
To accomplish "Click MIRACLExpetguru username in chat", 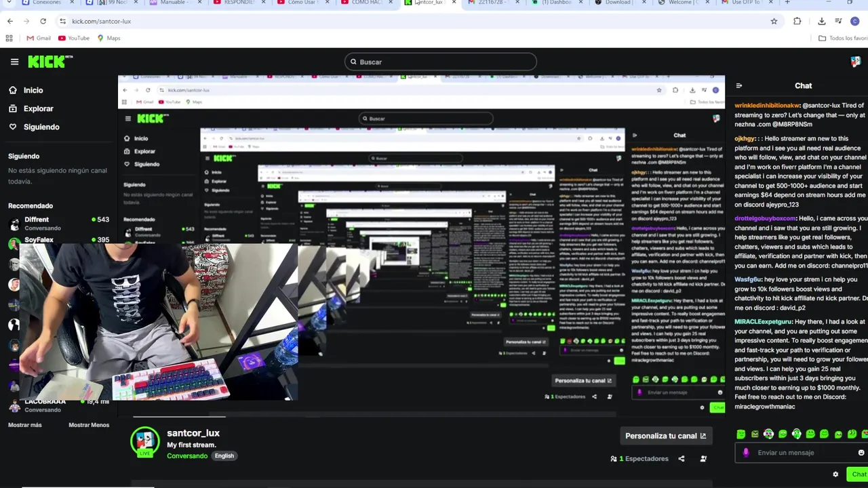I will point(764,322).
